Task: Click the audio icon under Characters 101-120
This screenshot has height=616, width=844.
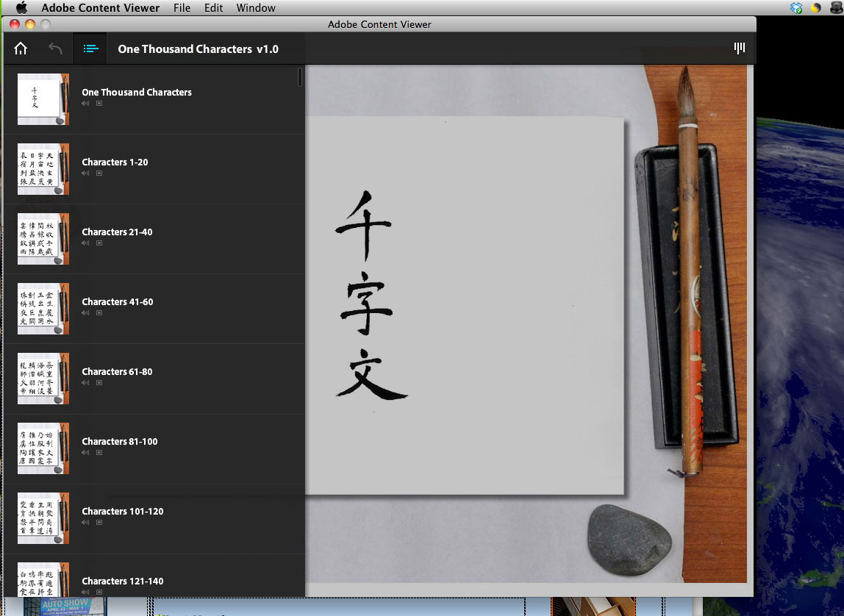Action: click(x=85, y=523)
